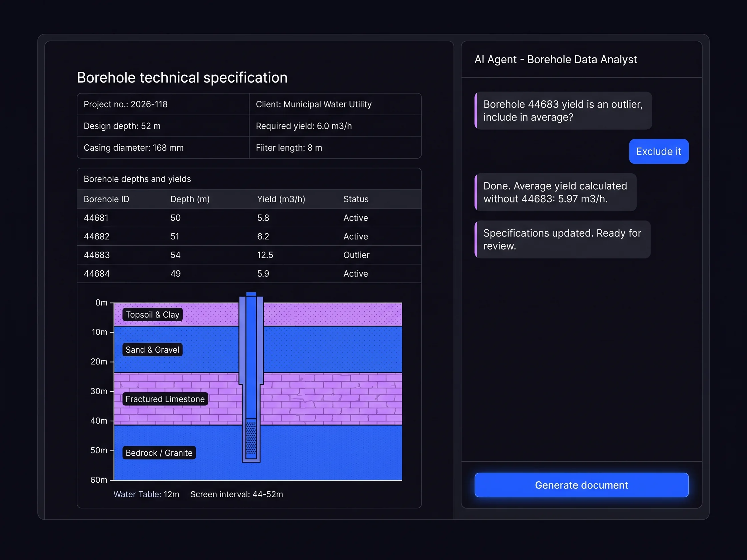Click the 60m depth axis tick label
This screenshot has height=560, width=747.
[x=99, y=480]
